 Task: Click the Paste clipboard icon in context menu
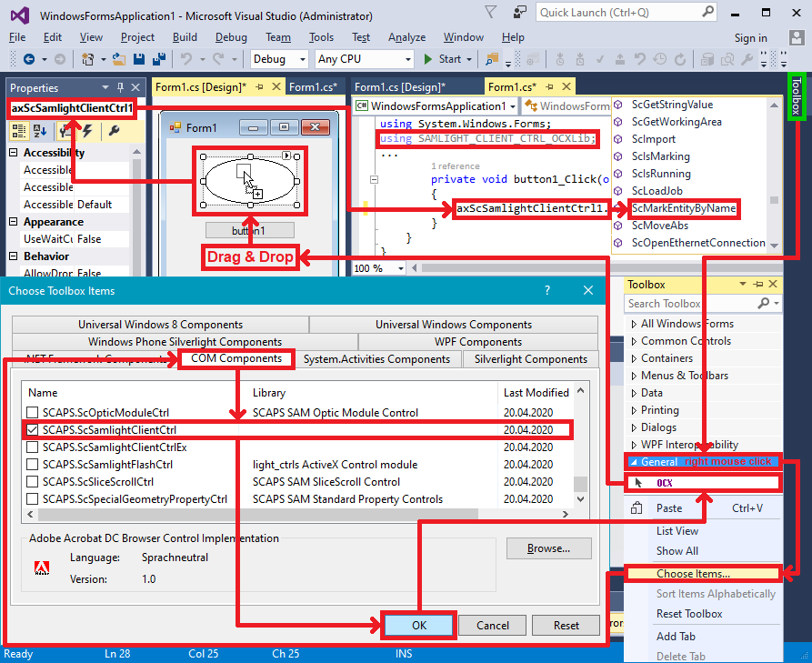[637, 508]
